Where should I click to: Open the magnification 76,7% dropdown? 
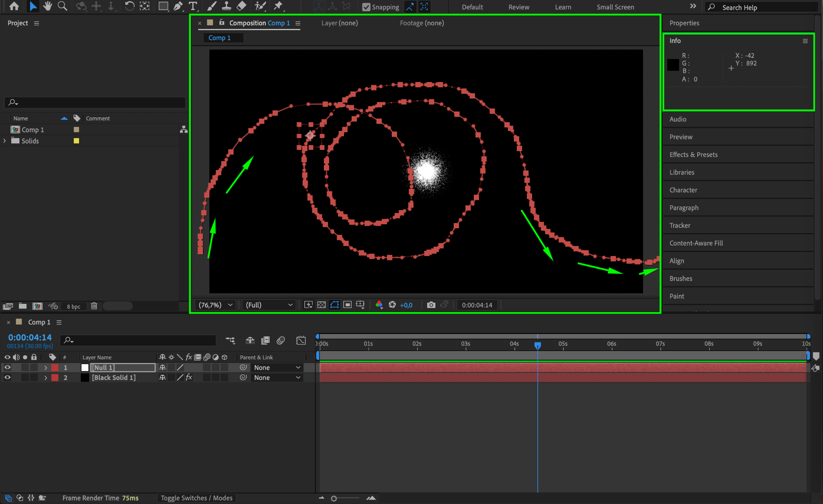pyautogui.click(x=216, y=305)
